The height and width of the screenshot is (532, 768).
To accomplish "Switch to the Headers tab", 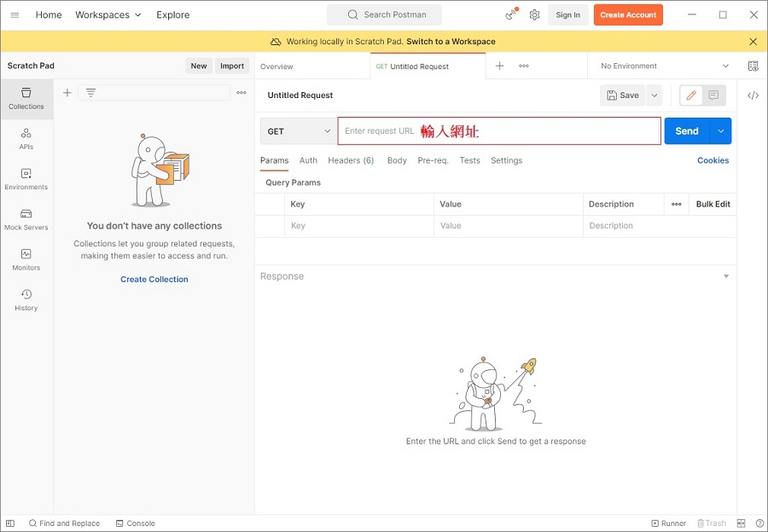I will click(x=350, y=160).
